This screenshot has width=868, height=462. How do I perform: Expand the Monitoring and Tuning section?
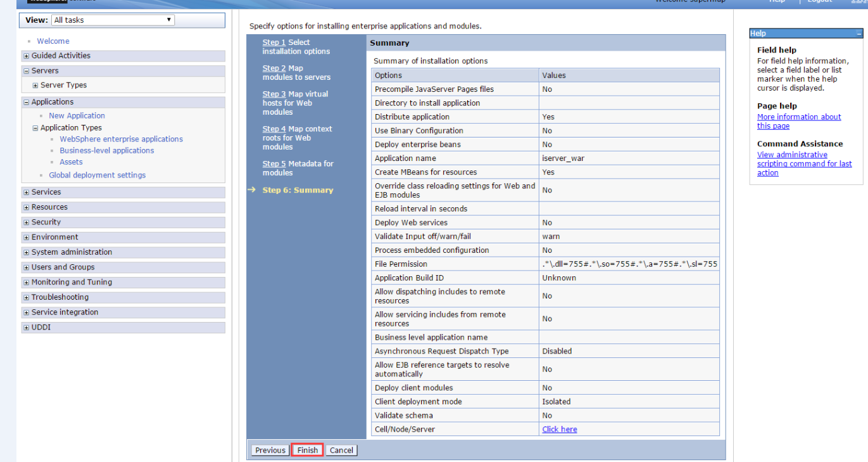pos(26,283)
